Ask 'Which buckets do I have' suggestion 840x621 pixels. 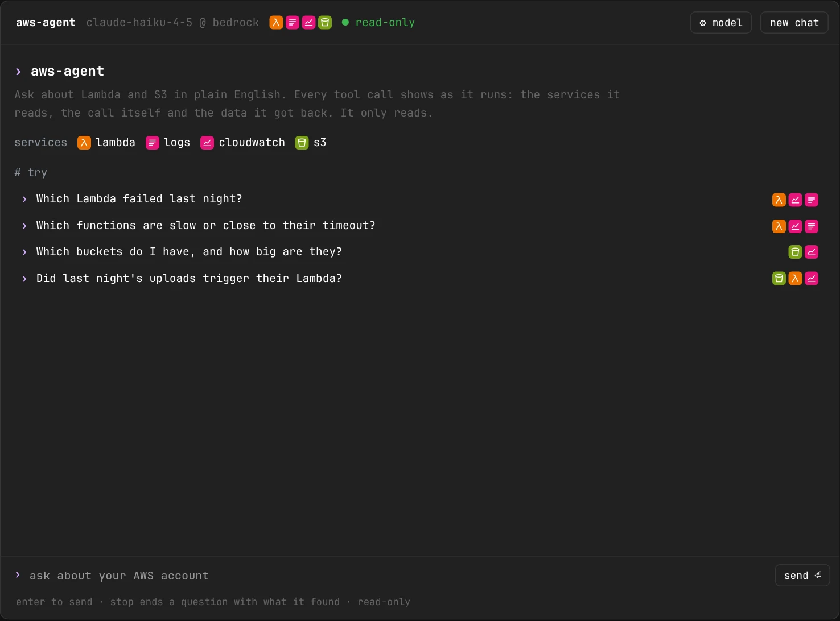tap(420, 252)
